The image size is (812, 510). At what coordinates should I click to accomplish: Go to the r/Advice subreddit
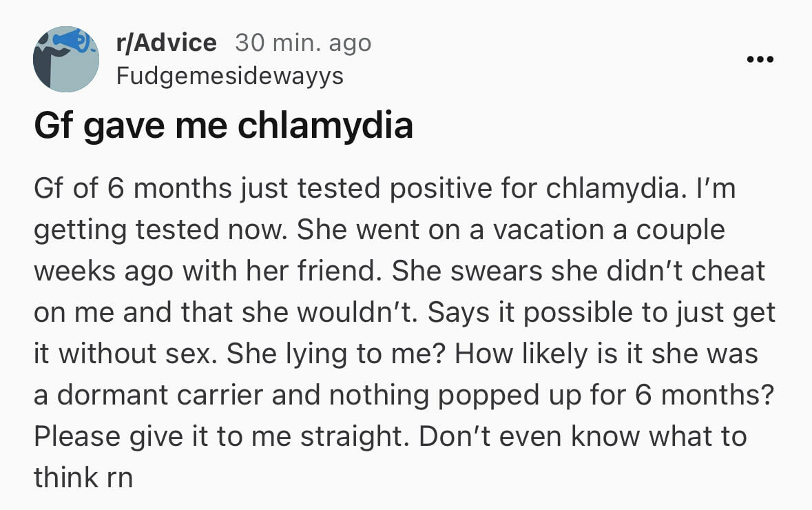click(166, 43)
